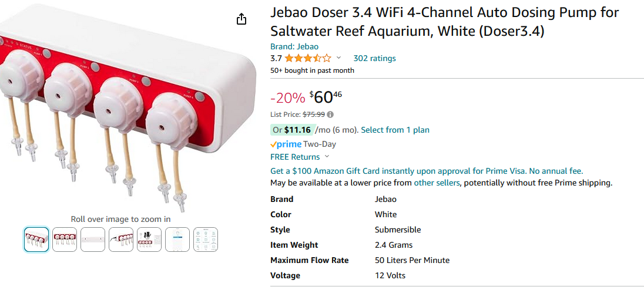Expand the star rating breakdown chevron
Viewport: 644px width, 290px height.
pyautogui.click(x=338, y=58)
